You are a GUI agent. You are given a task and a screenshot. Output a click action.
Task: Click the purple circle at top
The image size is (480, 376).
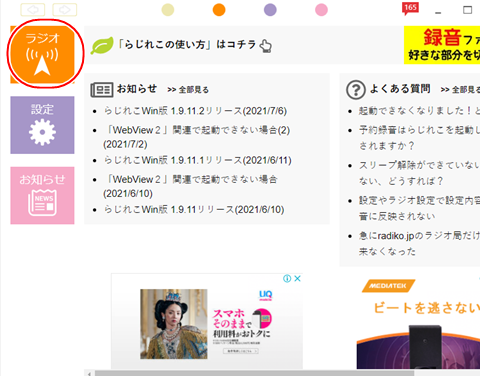[x=270, y=10]
